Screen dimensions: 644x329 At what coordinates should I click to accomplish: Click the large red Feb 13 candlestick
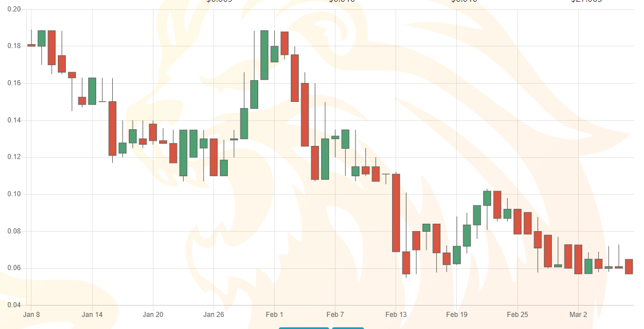click(396, 213)
